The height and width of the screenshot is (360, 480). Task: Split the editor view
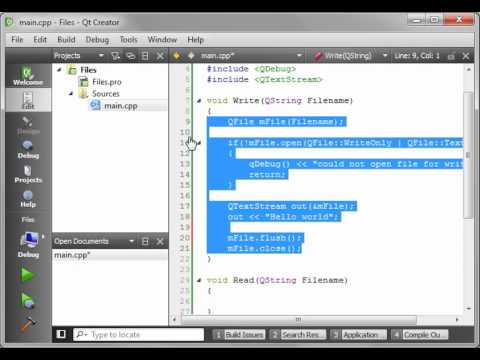point(451,56)
